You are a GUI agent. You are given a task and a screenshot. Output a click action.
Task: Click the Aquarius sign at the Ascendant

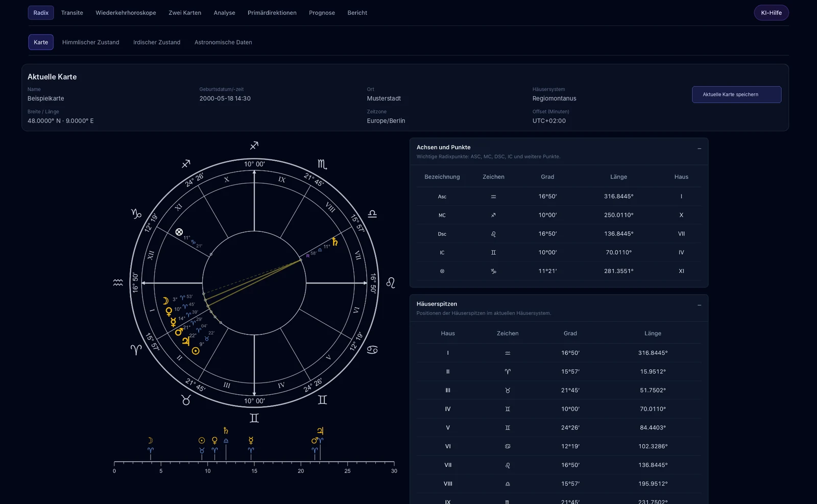(118, 282)
